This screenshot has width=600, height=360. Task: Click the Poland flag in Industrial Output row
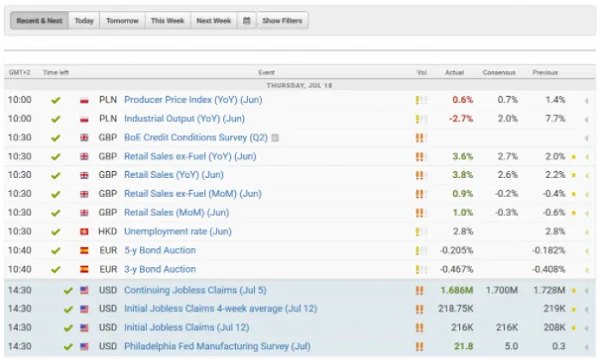pos(84,119)
